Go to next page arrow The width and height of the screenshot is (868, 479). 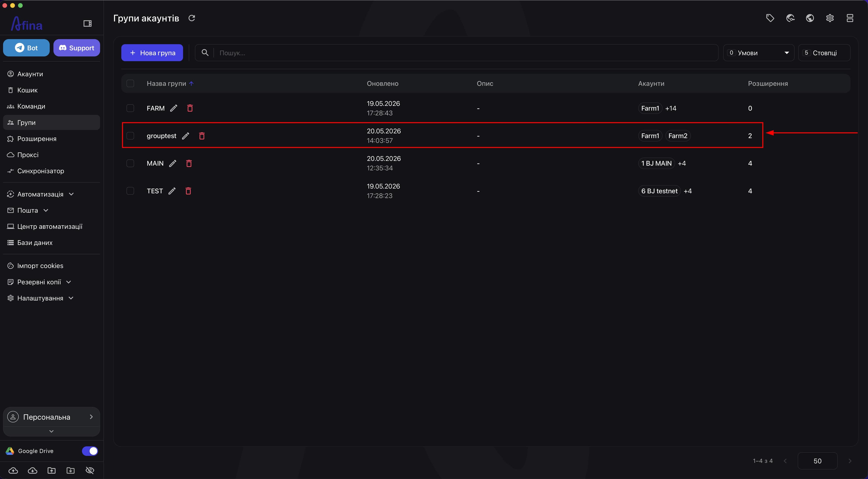click(850, 461)
